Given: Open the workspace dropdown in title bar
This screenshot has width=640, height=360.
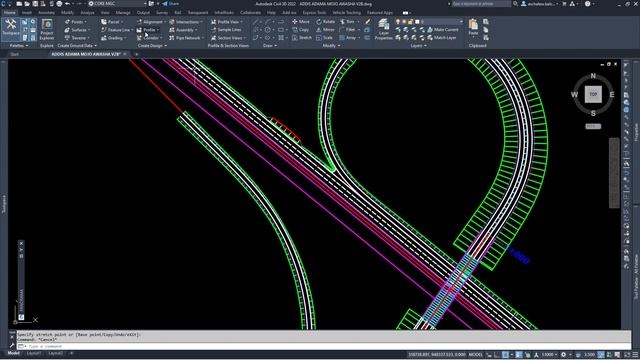Looking at the screenshot, I should [118, 4].
